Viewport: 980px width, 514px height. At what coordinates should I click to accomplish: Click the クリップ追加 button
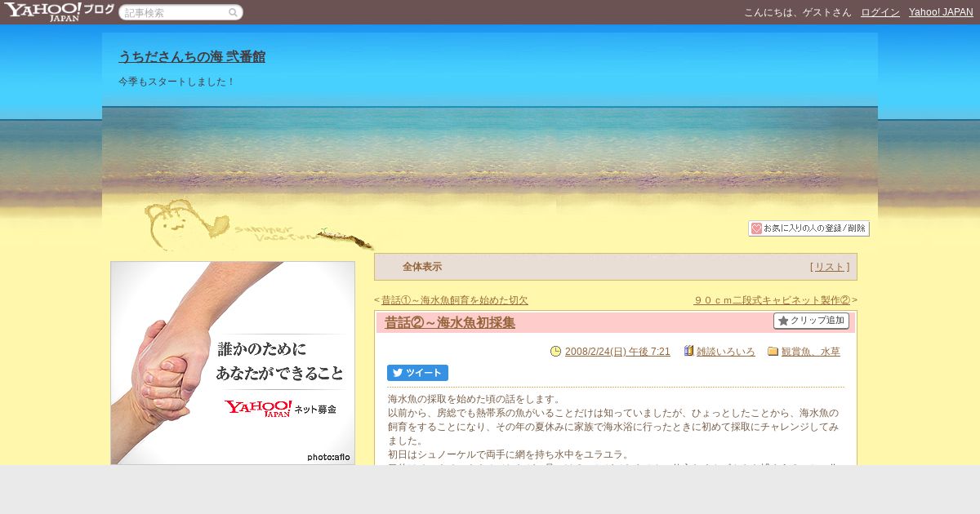point(811,321)
